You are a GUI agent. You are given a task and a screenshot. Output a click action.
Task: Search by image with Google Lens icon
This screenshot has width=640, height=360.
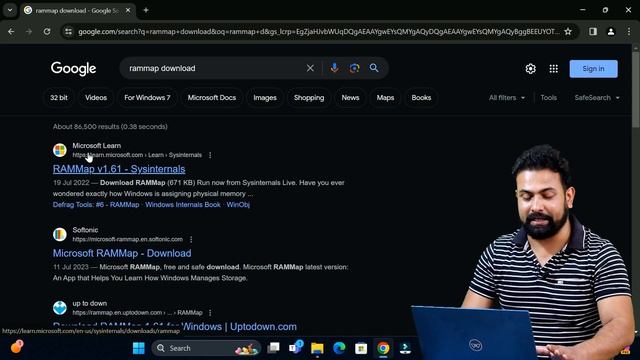(354, 68)
